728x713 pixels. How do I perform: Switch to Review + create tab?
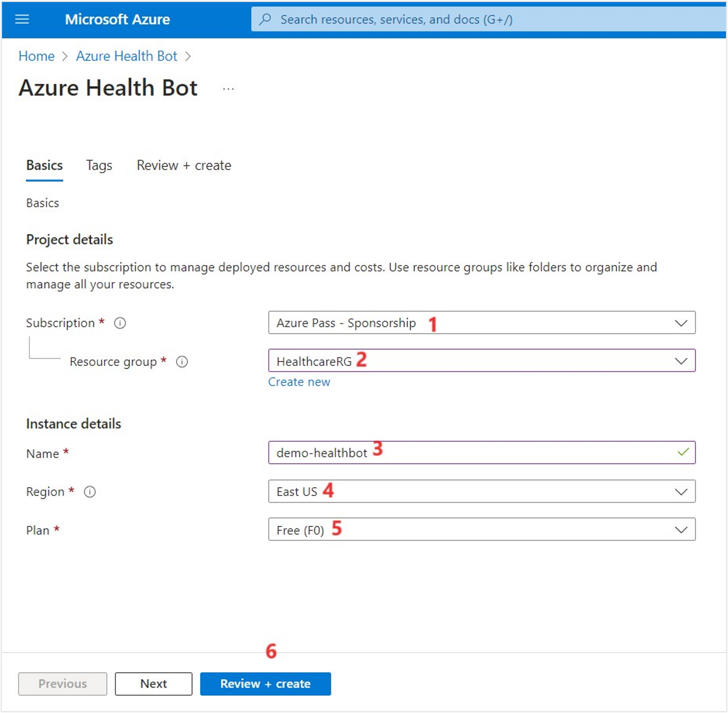pos(184,165)
